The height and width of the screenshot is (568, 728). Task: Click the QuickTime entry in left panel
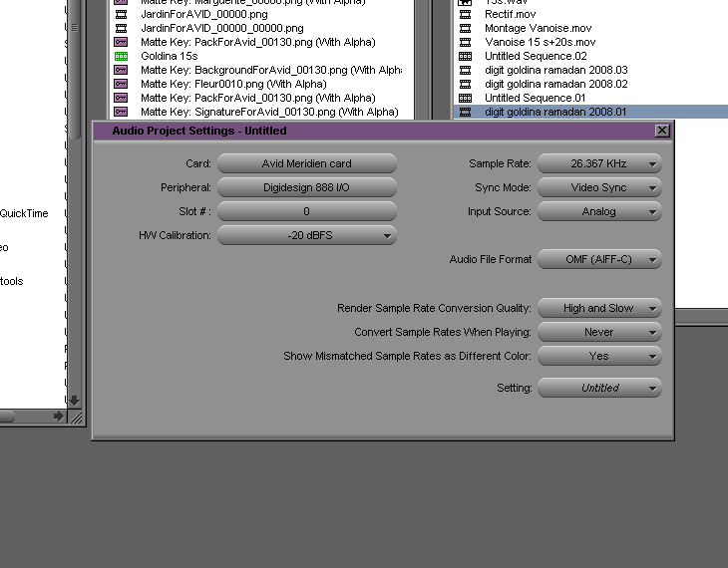24,213
